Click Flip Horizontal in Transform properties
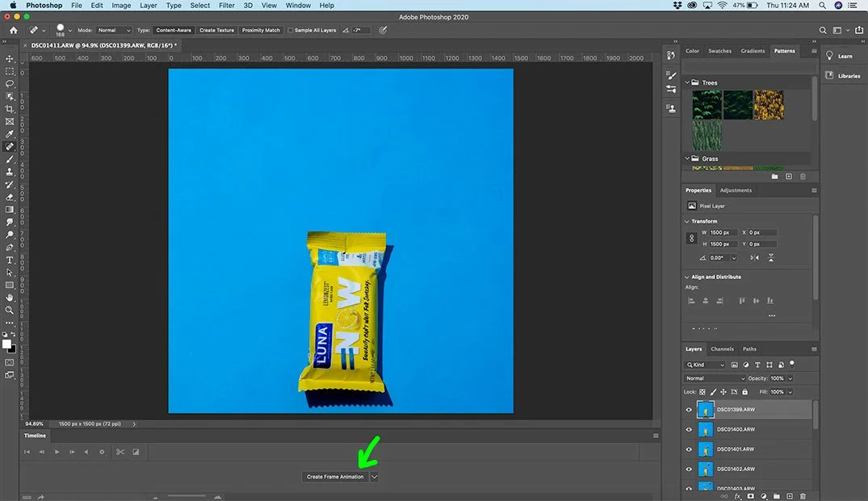Viewport: 868px width, 501px height. coord(754,257)
